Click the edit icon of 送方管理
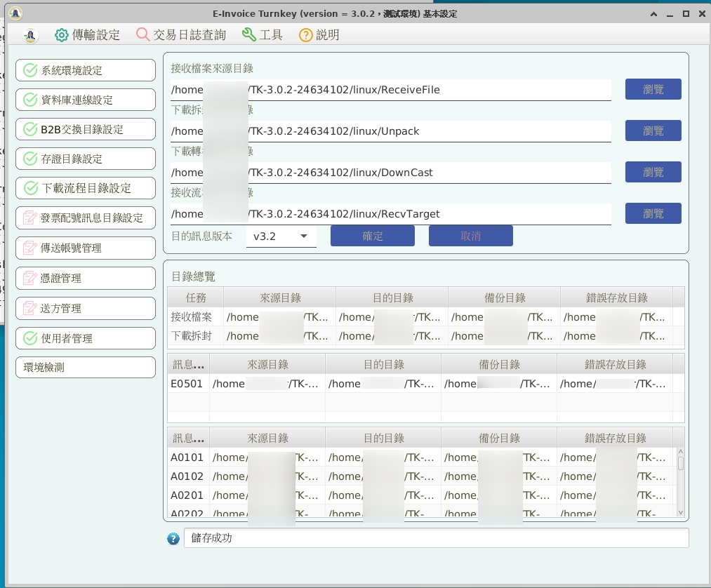This screenshot has height=588, width=711. [30, 308]
